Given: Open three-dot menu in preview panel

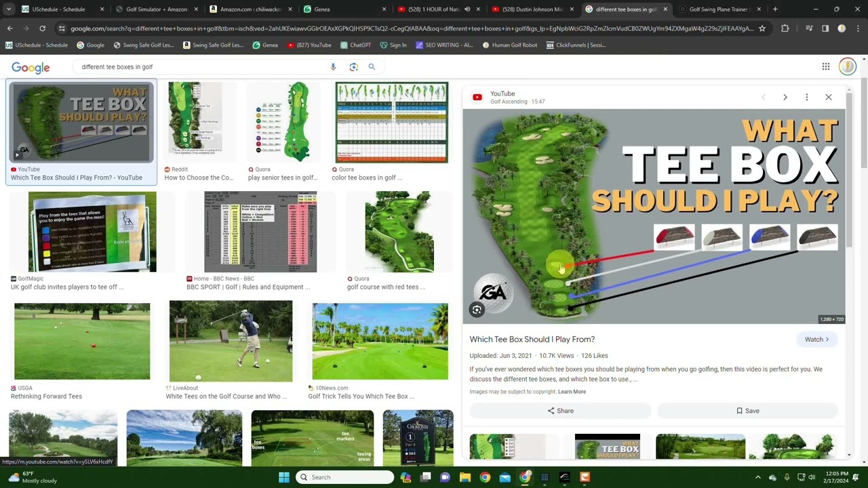Looking at the screenshot, I should (806, 98).
